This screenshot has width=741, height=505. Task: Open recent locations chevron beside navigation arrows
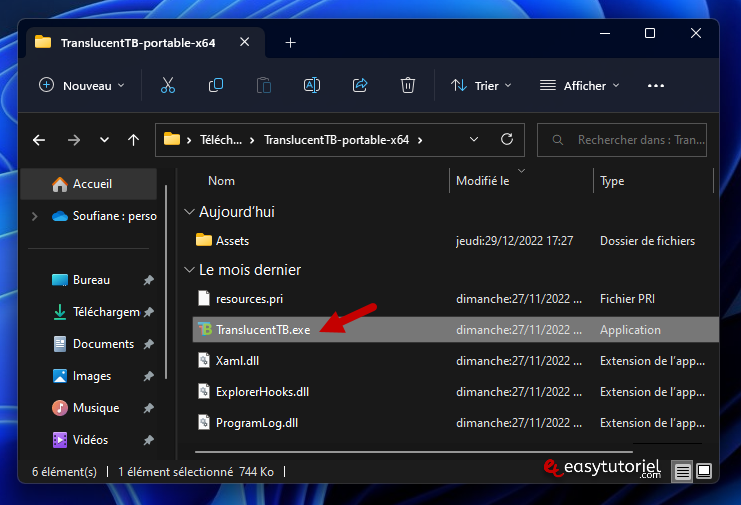(x=104, y=140)
